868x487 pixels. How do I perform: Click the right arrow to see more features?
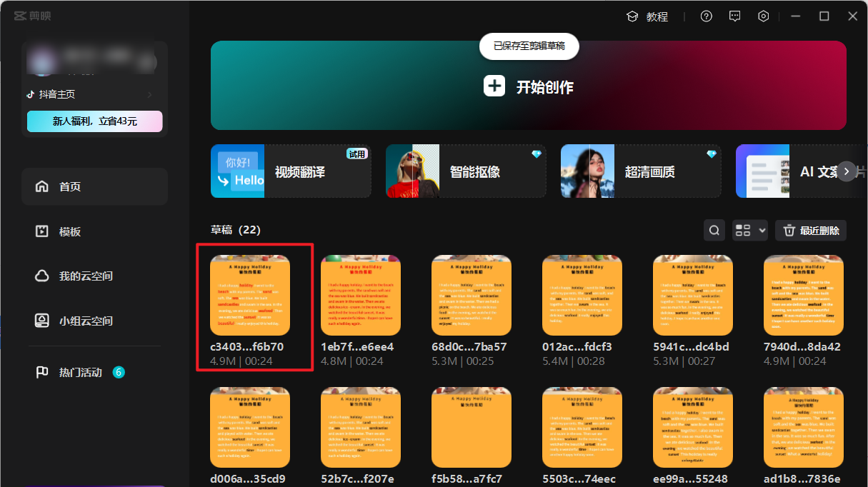846,171
